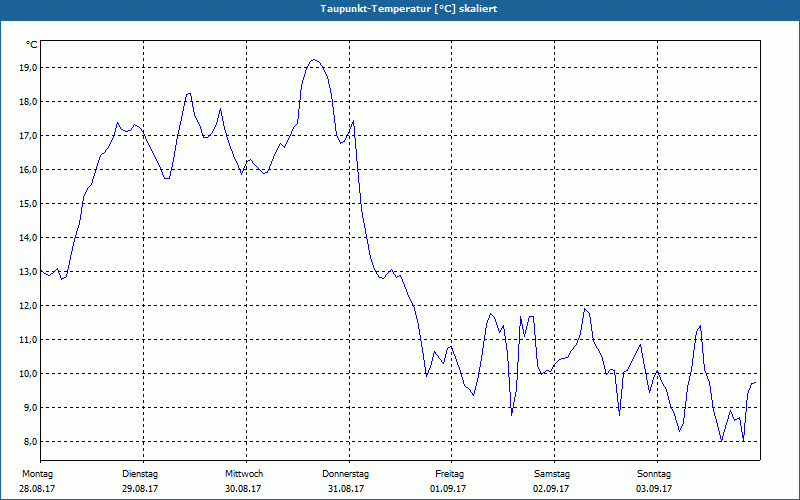
Task: Click the °C unit label
Action: click(31, 45)
